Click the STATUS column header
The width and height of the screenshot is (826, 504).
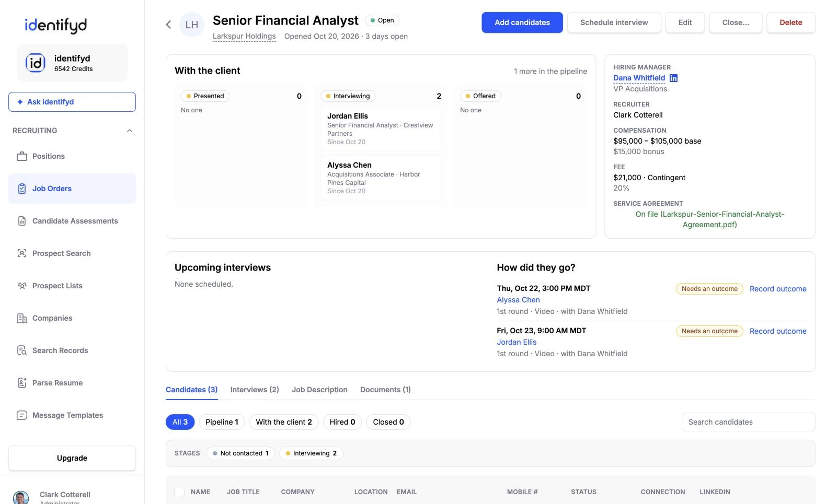583,492
